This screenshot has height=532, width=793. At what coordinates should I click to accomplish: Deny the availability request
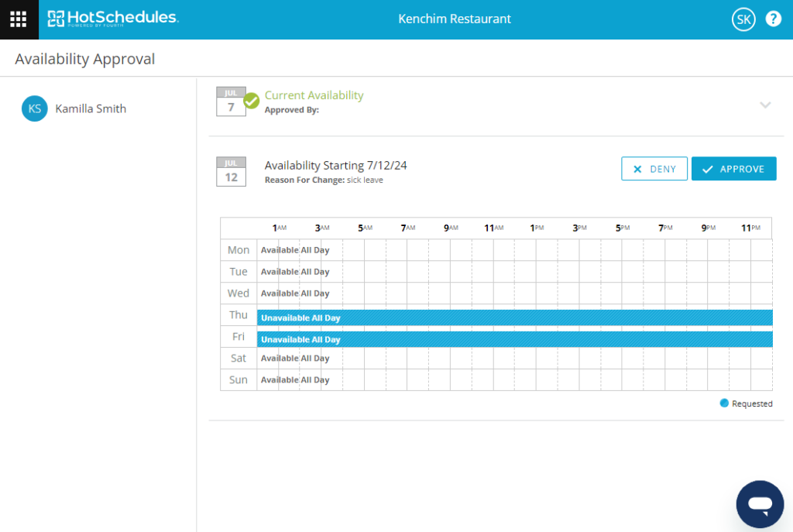click(654, 169)
